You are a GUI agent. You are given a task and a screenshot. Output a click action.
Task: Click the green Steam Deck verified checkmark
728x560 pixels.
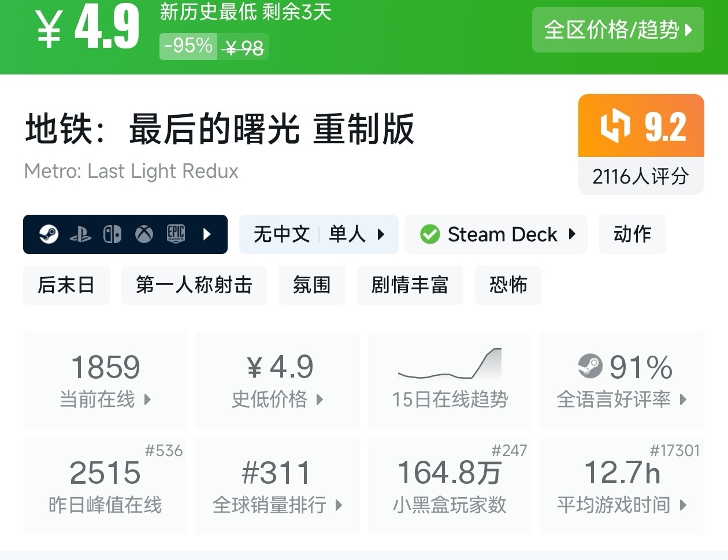pyautogui.click(x=430, y=234)
